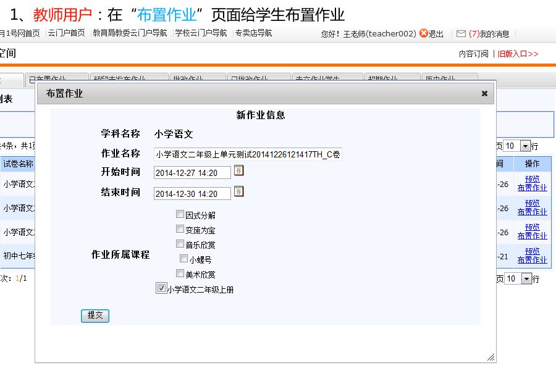Viewport: 556px width, 392px height.
Task: Select the 小螺号 checkbox
Action: click(x=183, y=259)
